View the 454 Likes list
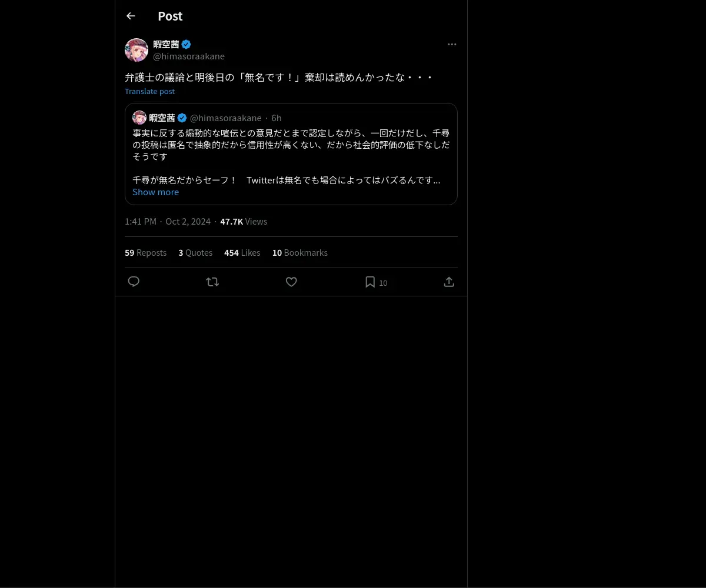 [242, 252]
